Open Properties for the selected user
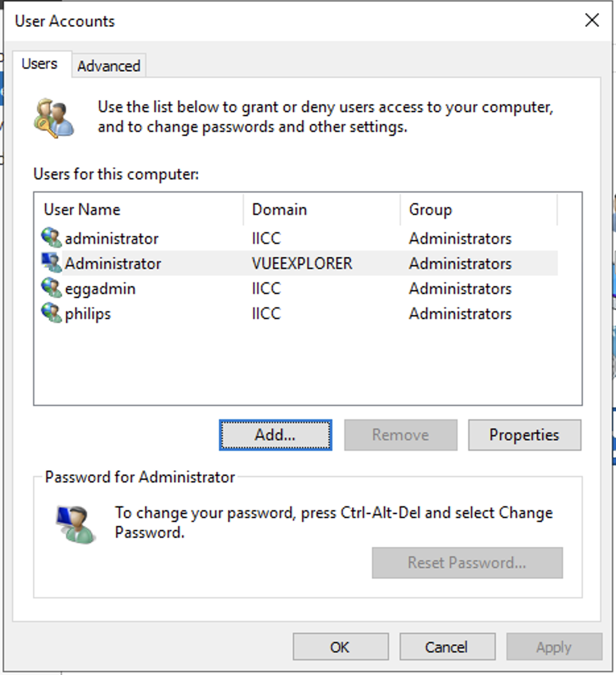Screen dimensions: 616x675 pos(524,435)
